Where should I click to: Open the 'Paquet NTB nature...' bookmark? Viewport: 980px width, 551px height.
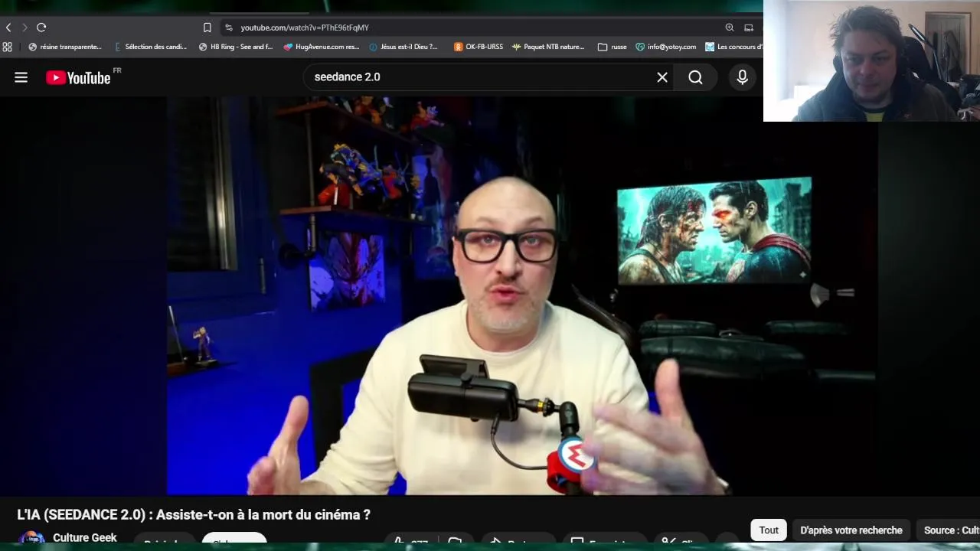coord(548,47)
